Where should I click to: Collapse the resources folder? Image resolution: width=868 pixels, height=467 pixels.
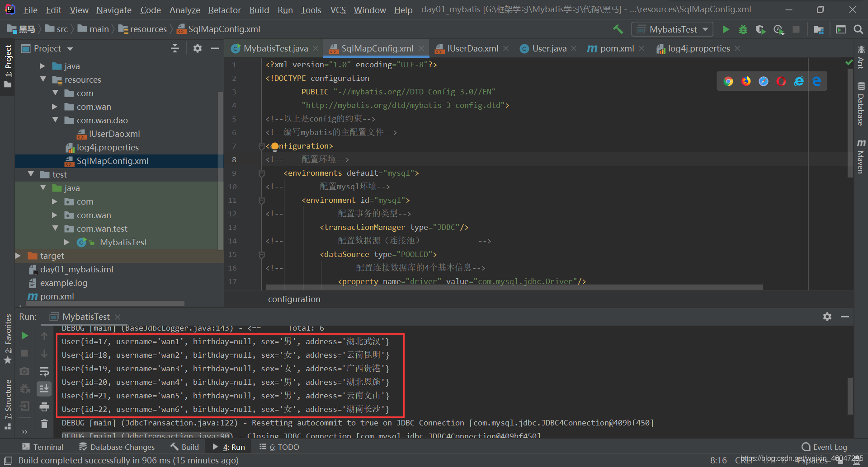43,79
